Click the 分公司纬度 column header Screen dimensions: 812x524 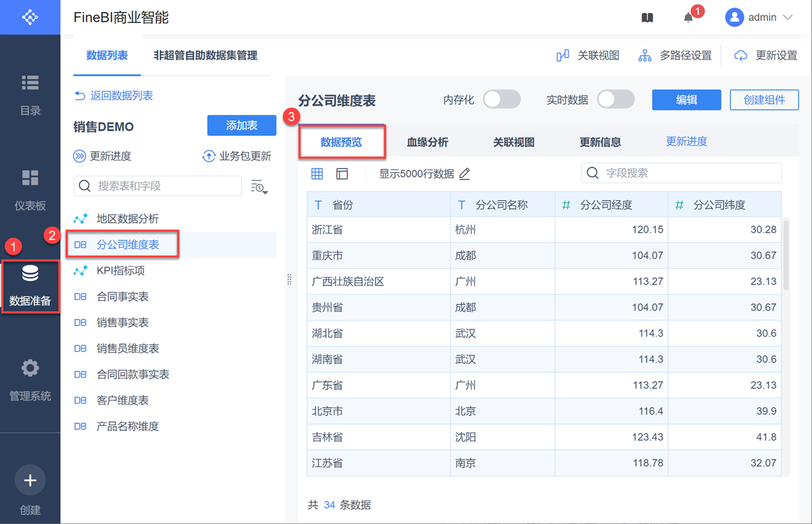click(x=725, y=204)
